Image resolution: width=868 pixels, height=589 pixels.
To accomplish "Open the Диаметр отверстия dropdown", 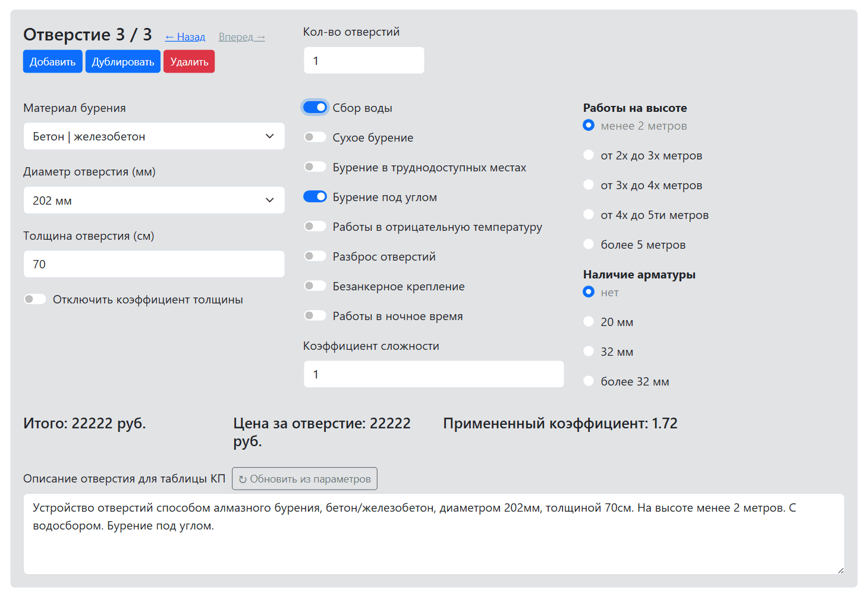I will (x=154, y=200).
